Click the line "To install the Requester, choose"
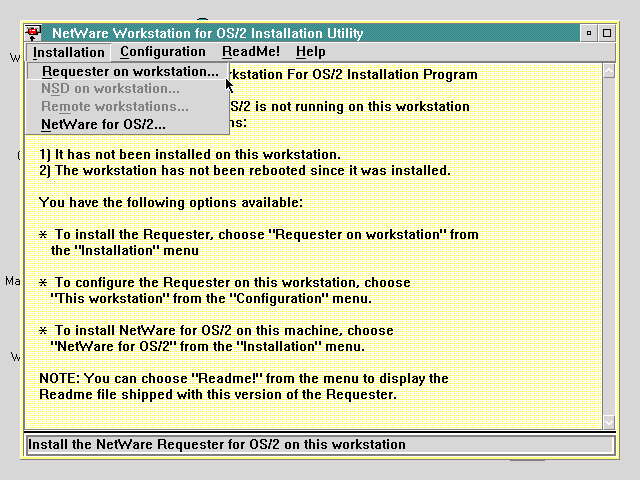 pos(259,235)
